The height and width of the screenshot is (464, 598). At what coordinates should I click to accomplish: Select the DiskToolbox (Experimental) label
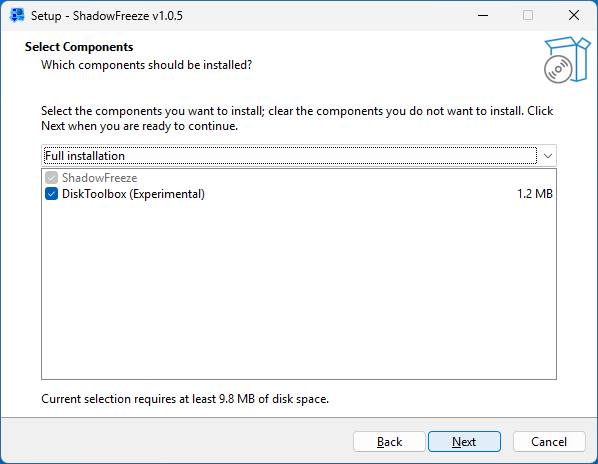[133, 194]
